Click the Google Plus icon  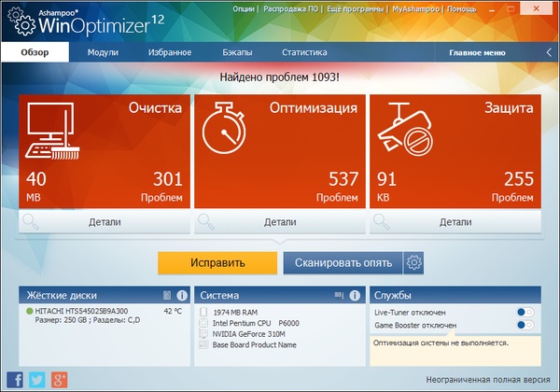click(58, 378)
